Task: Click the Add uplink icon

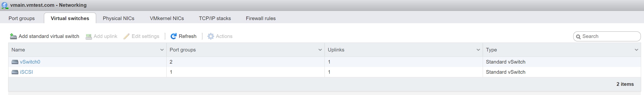Action: [x=89, y=37]
